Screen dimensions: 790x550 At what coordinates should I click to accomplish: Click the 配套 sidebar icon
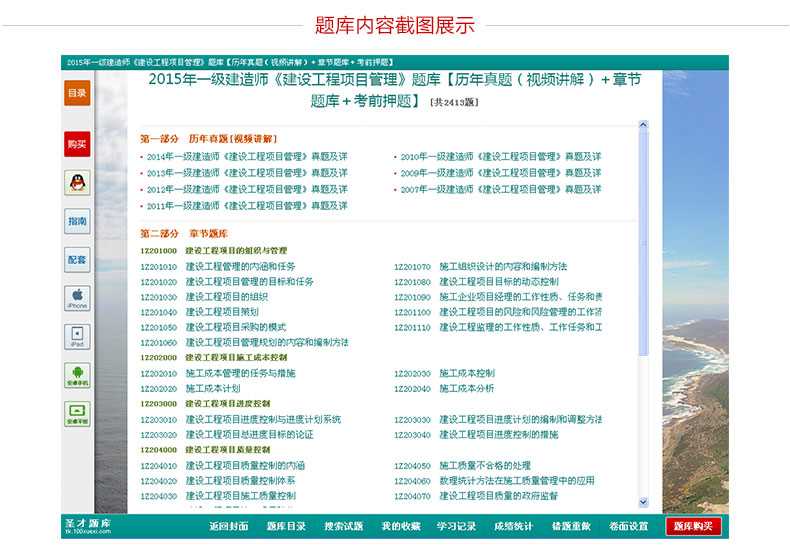click(x=77, y=260)
